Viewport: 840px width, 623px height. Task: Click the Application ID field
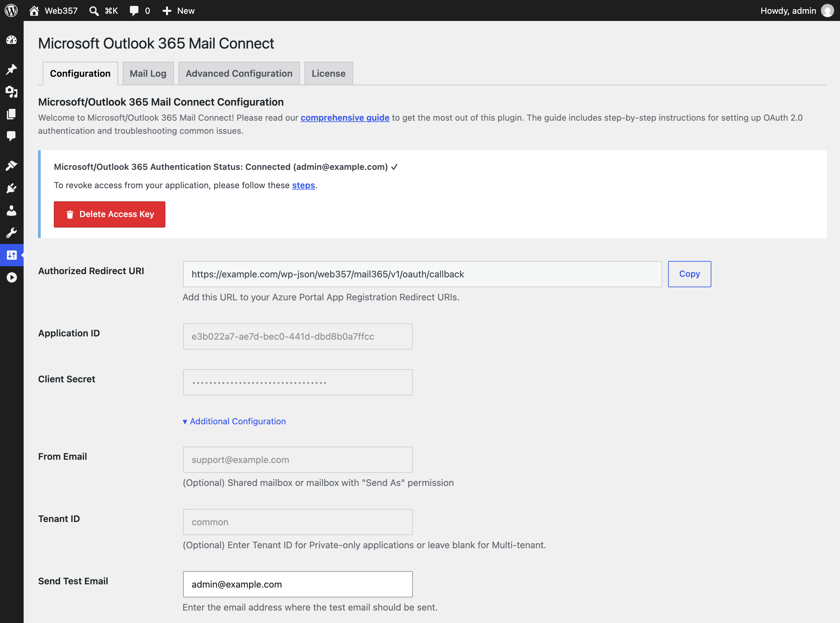(298, 336)
